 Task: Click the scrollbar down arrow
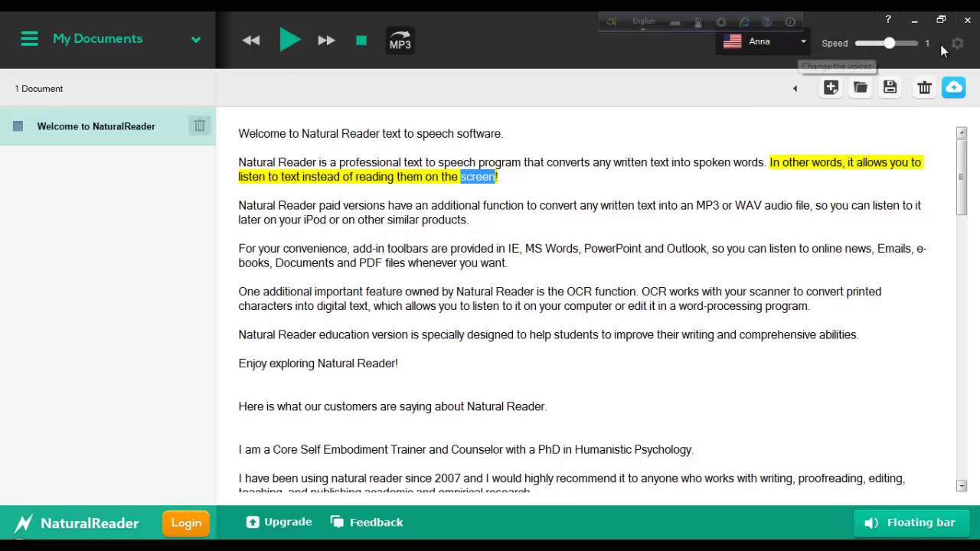(962, 486)
